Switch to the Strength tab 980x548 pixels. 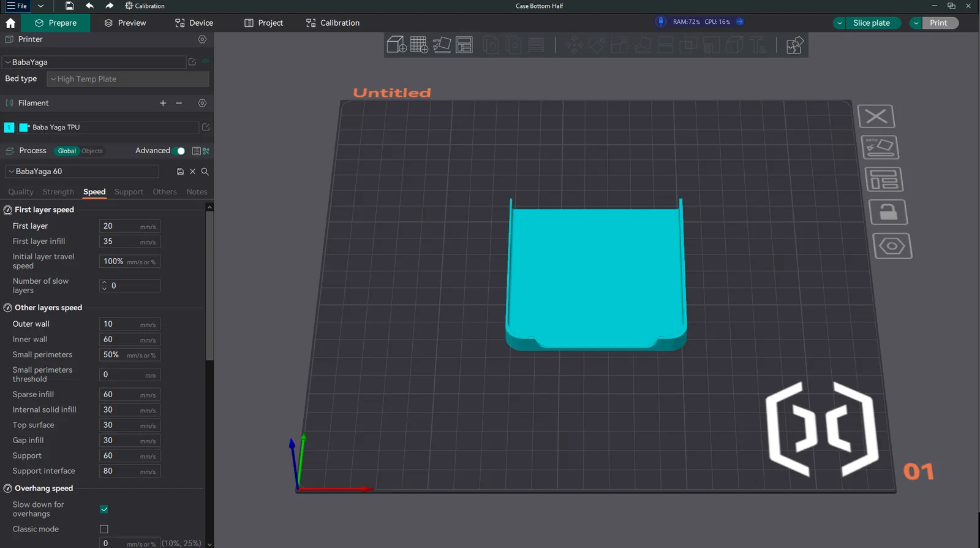pos(58,192)
